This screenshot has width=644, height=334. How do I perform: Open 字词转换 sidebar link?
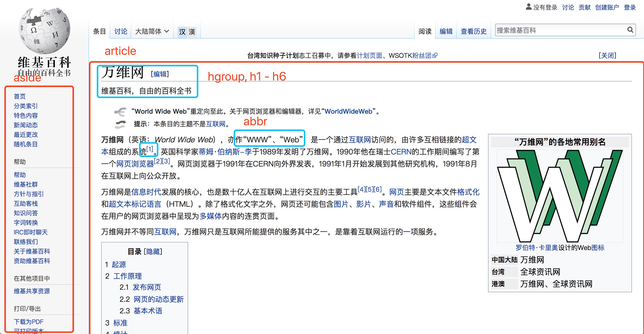click(x=26, y=223)
